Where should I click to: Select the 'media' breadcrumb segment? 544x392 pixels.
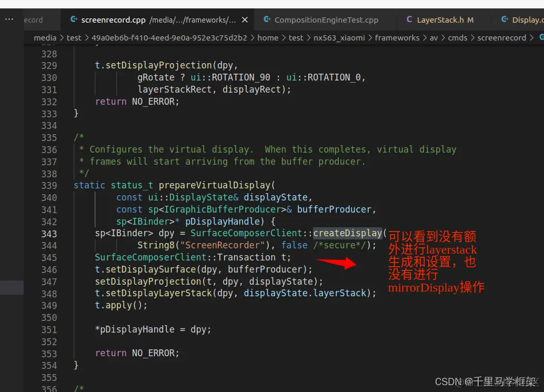tap(45, 38)
